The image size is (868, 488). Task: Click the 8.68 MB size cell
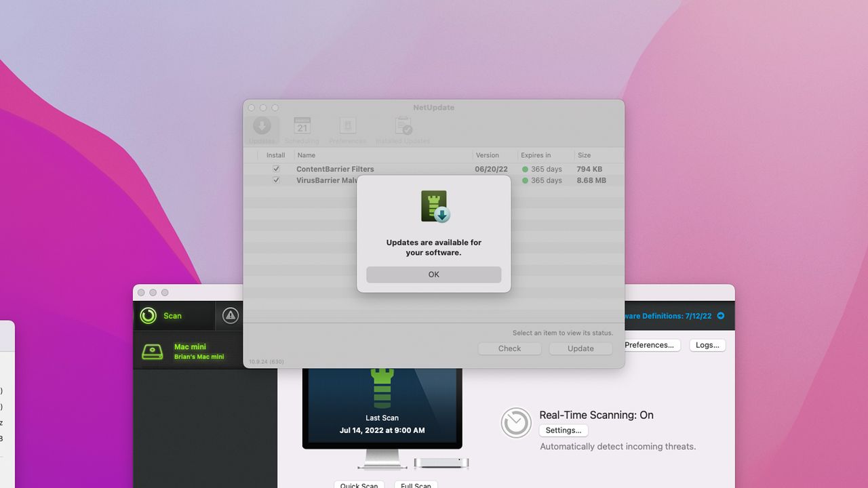tap(591, 181)
